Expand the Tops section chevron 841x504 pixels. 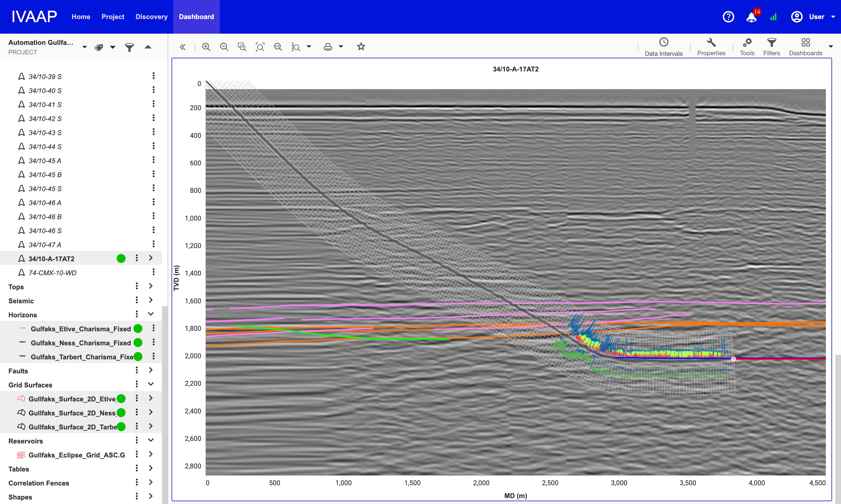(151, 286)
